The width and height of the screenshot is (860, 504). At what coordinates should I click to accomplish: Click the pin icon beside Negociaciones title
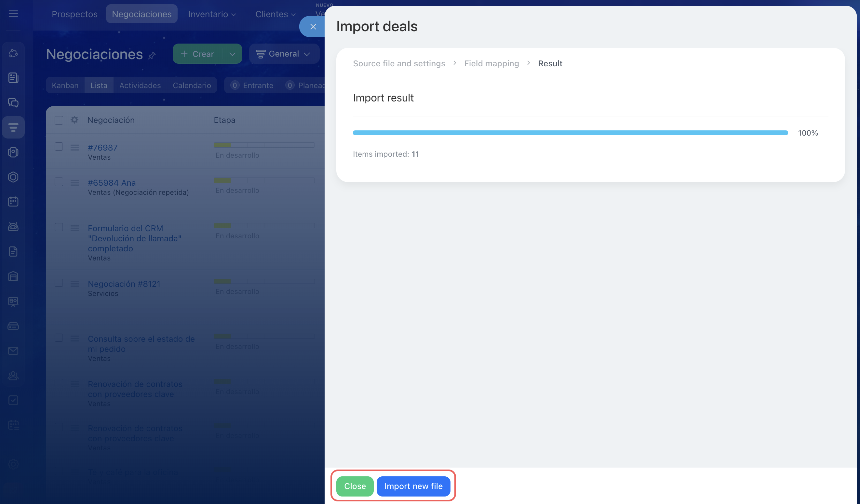coord(152,55)
